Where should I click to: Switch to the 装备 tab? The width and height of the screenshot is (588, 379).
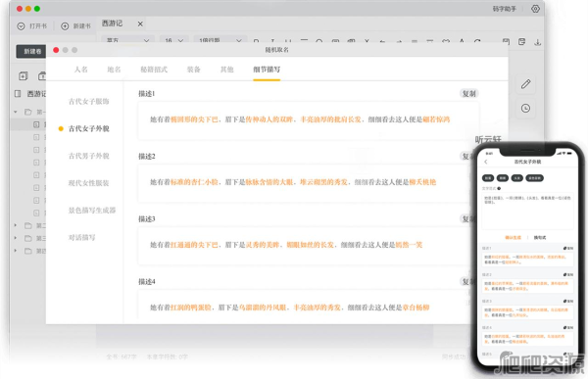pyautogui.click(x=193, y=70)
